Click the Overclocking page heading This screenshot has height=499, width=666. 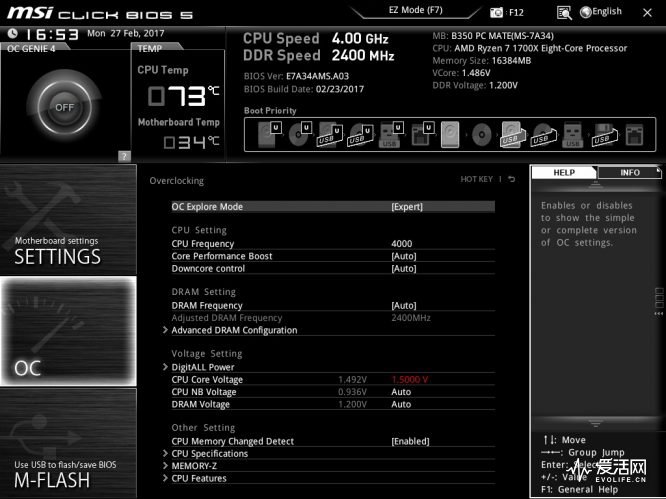pyautogui.click(x=176, y=180)
